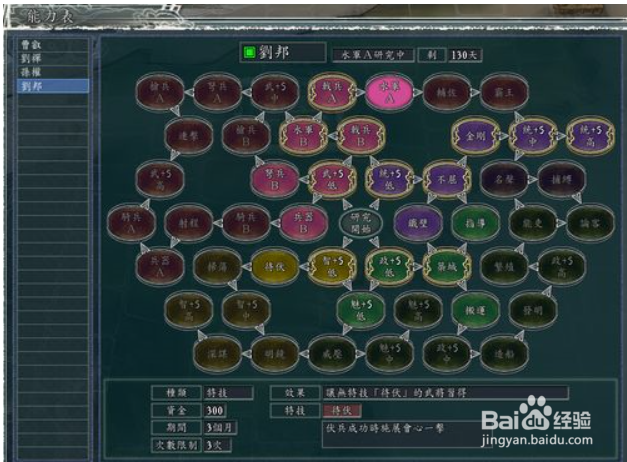The height and width of the screenshot is (462, 627).
Task: Select the 智+5中 node
Action: click(x=246, y=310)
